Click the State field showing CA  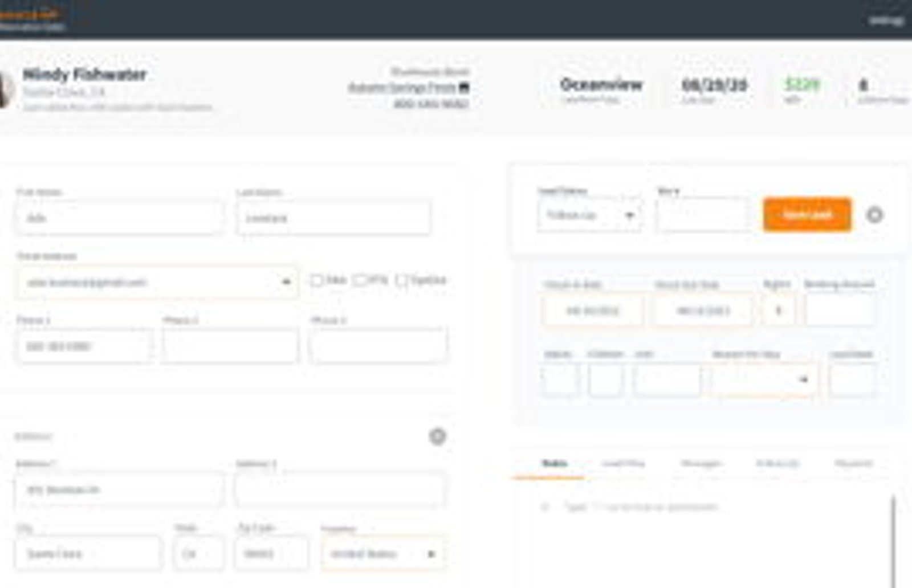[198, 553]
